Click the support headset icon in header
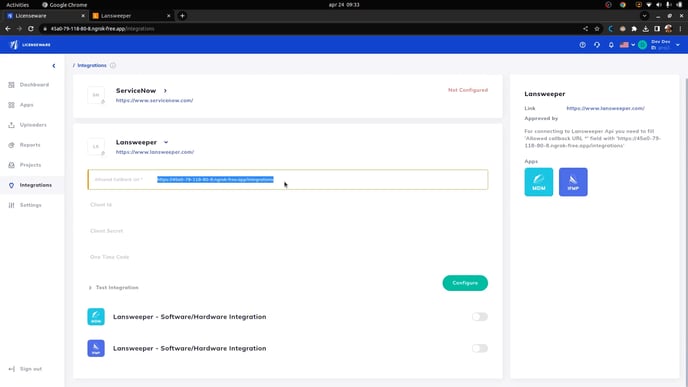The width and height of the screenshot is (688, 387). 597,45
